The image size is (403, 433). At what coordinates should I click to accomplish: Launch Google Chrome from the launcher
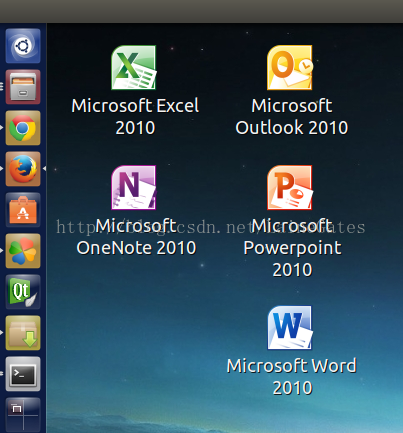pos(23,128)
